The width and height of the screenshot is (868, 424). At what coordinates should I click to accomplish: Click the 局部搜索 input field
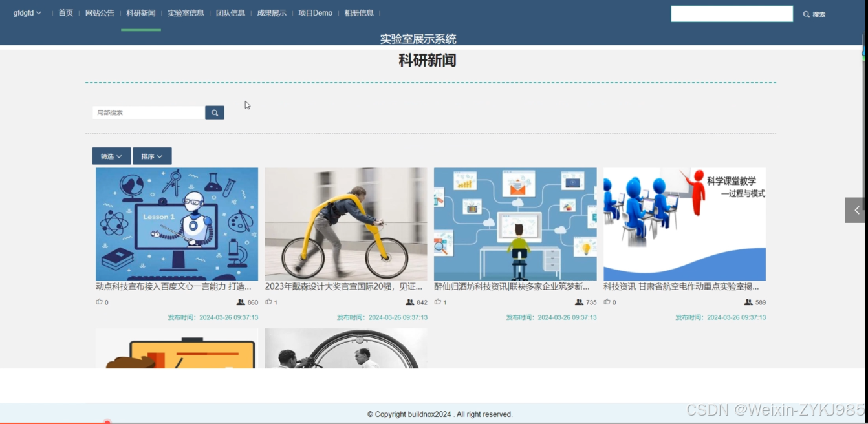149,112
